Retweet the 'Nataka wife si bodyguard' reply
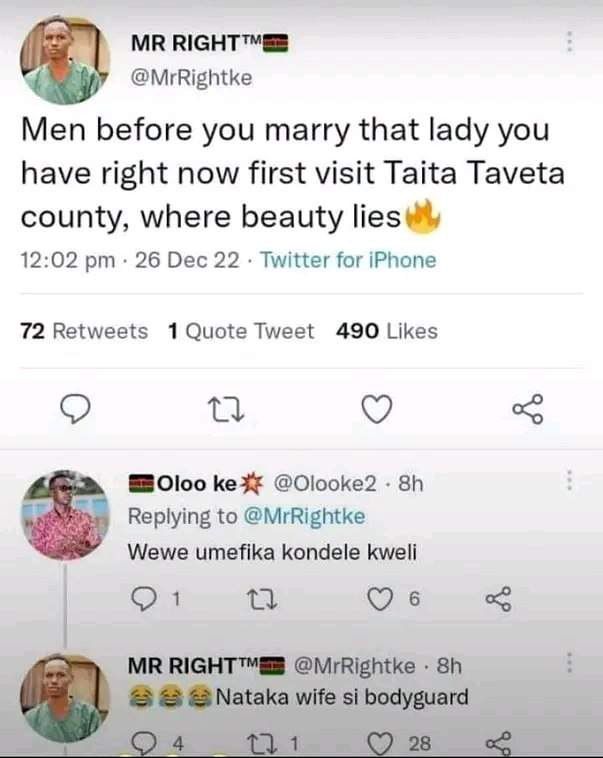This screenshot has width=603, height=758. tap(262, 743)
